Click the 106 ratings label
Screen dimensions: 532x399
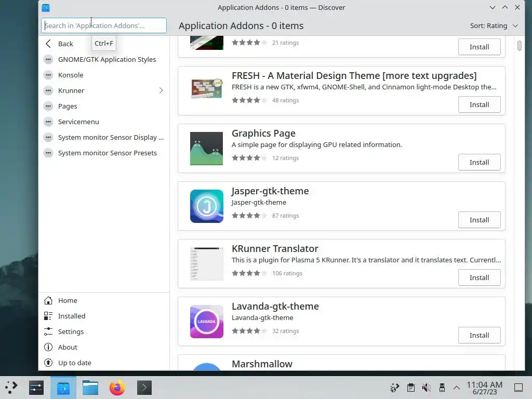pos(287,273)
